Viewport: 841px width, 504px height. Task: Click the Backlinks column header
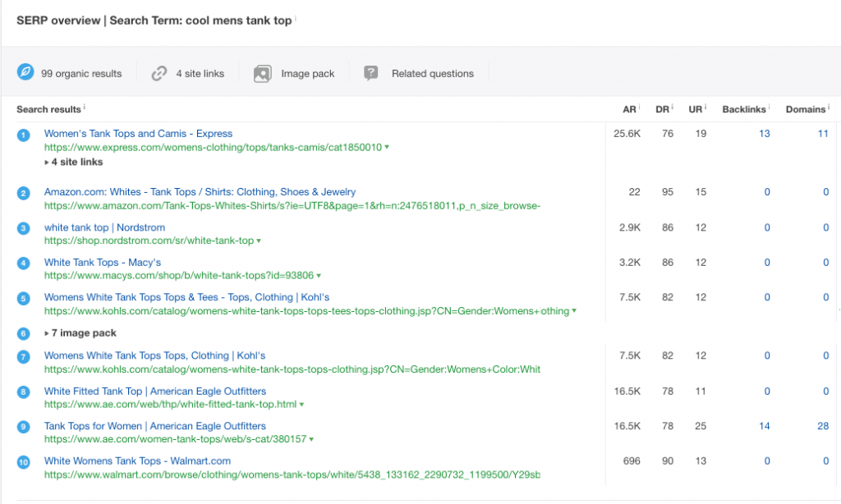coord(744,109)
